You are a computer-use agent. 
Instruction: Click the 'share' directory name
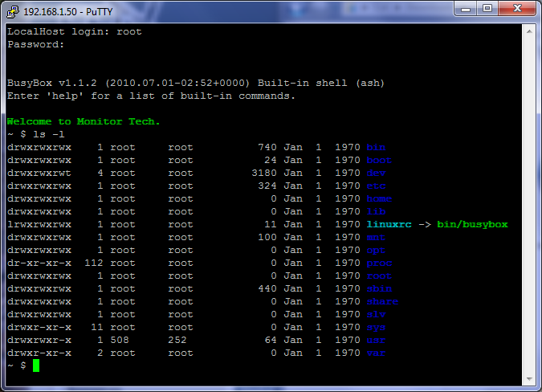tap(382, 302)
